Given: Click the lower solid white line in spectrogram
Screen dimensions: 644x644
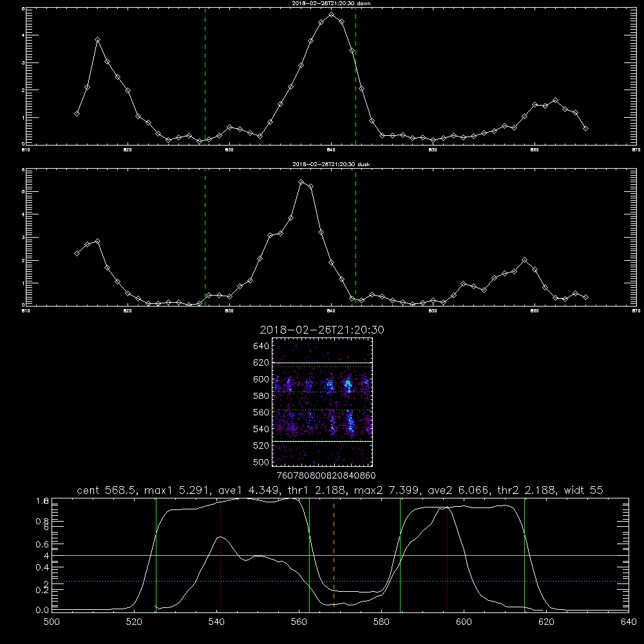Looking at the screenshot, I should (323, 441).
